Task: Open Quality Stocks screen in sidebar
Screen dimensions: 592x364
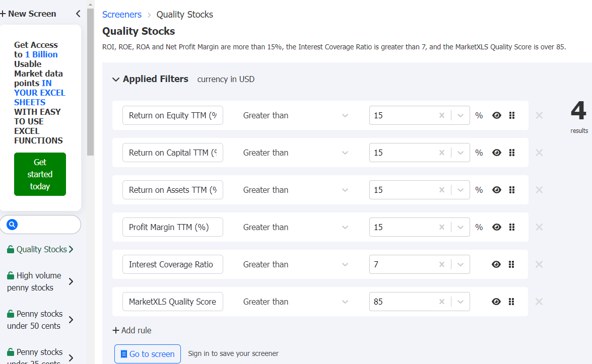Action: point(40,249)
